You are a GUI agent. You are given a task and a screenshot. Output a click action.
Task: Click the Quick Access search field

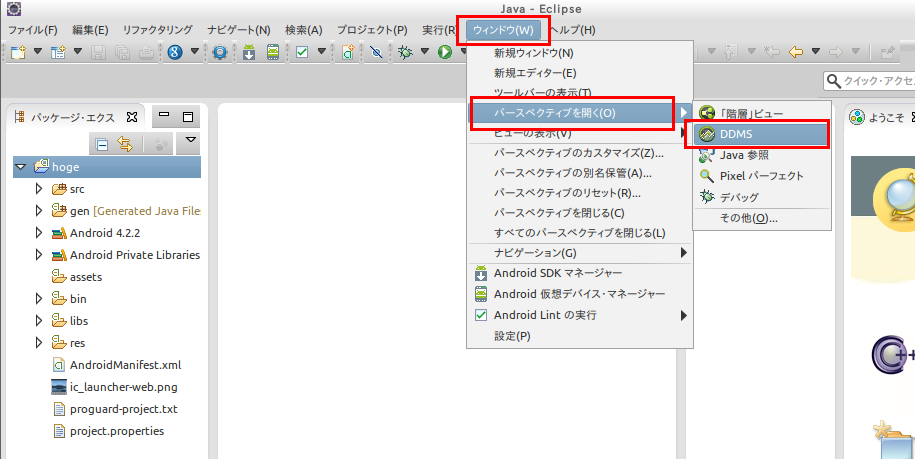(869, 81)
